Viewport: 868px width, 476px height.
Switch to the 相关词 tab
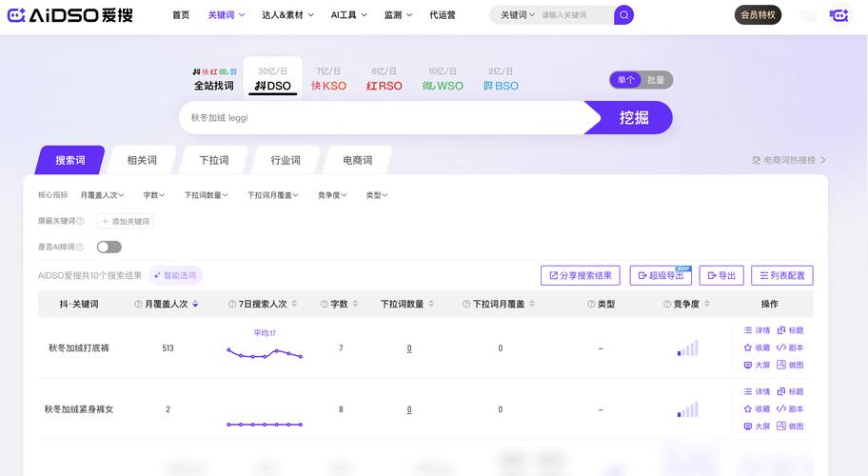click(142, 160)
